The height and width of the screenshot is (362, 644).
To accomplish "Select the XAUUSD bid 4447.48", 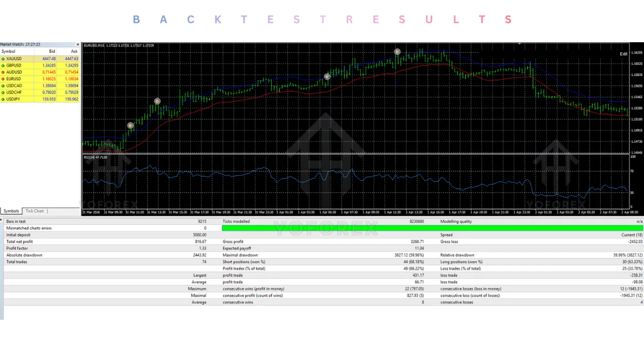I will pyautogui.click(x=49, y=59).
